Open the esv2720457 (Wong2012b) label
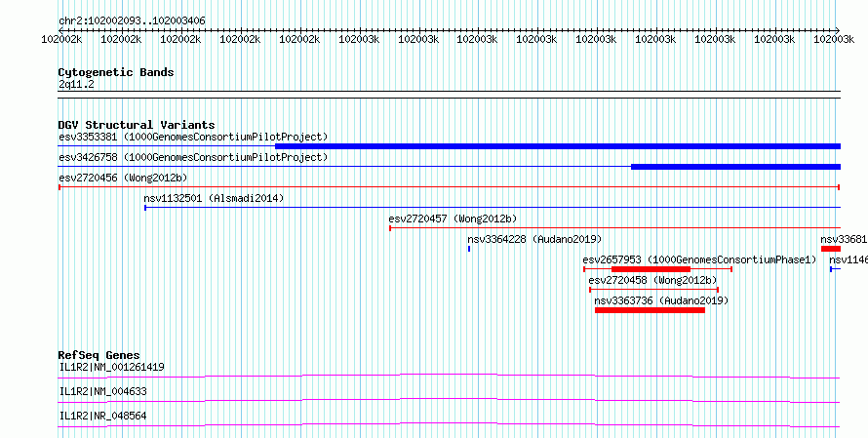Screen dimensions: 868x438 tap(453, 219)
